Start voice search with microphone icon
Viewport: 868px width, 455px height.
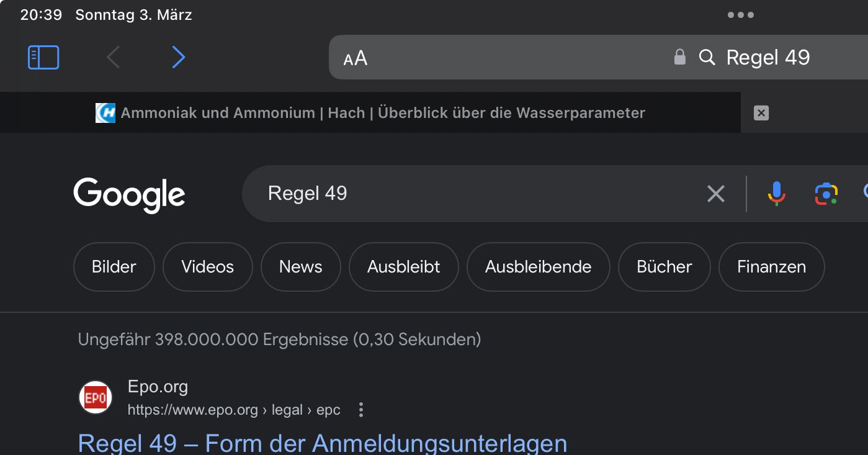[x=776, y=194]
